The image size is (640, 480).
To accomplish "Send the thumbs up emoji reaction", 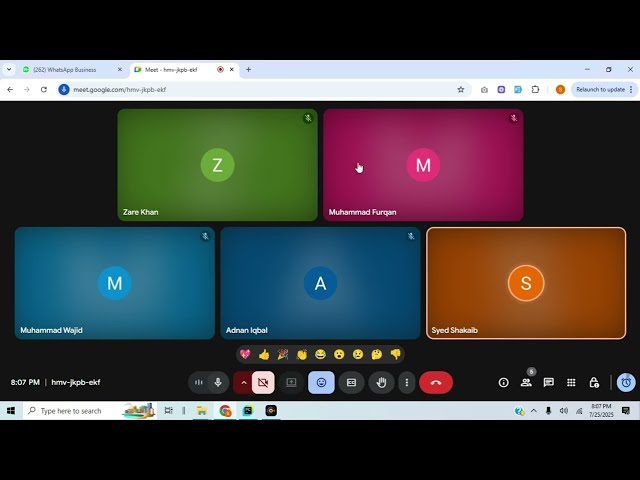I will pos(264,354).
